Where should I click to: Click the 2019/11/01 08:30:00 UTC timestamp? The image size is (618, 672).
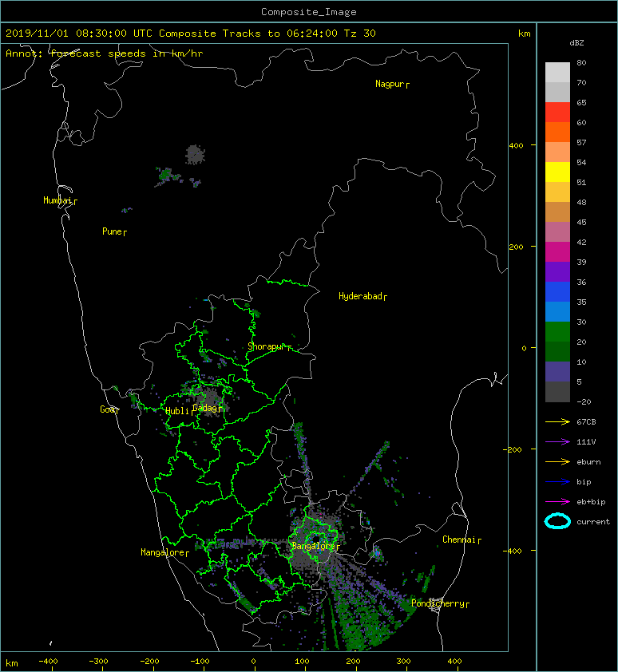point(79,34)
